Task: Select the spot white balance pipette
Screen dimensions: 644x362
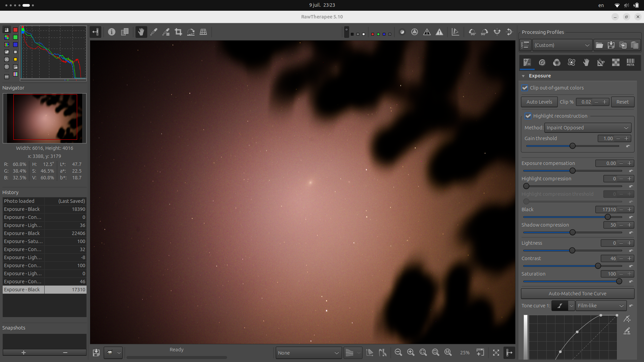Action: point(154,32)
